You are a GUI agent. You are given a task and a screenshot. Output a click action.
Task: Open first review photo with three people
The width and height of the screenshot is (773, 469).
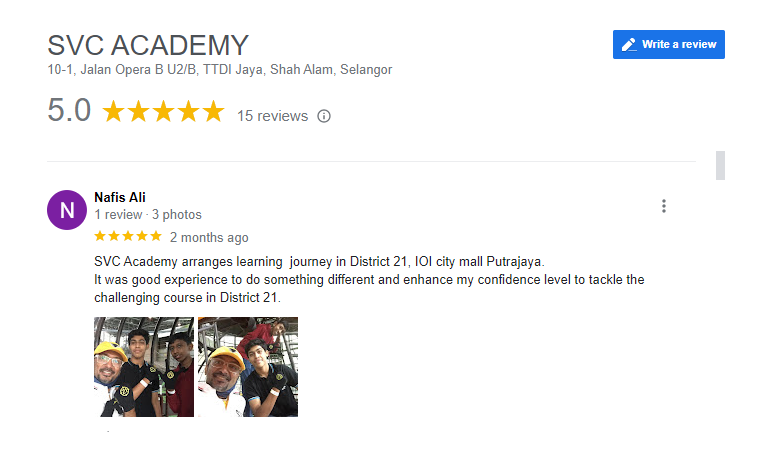pos(144,367)
